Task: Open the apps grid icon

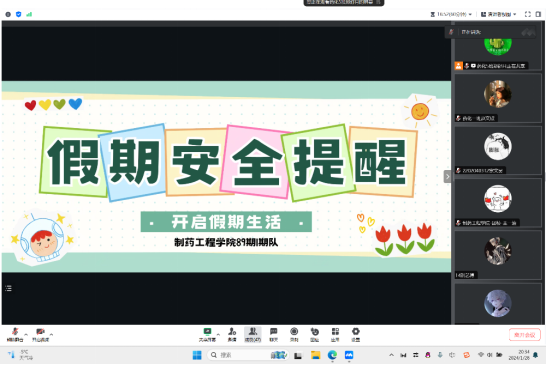Action: 335,335
